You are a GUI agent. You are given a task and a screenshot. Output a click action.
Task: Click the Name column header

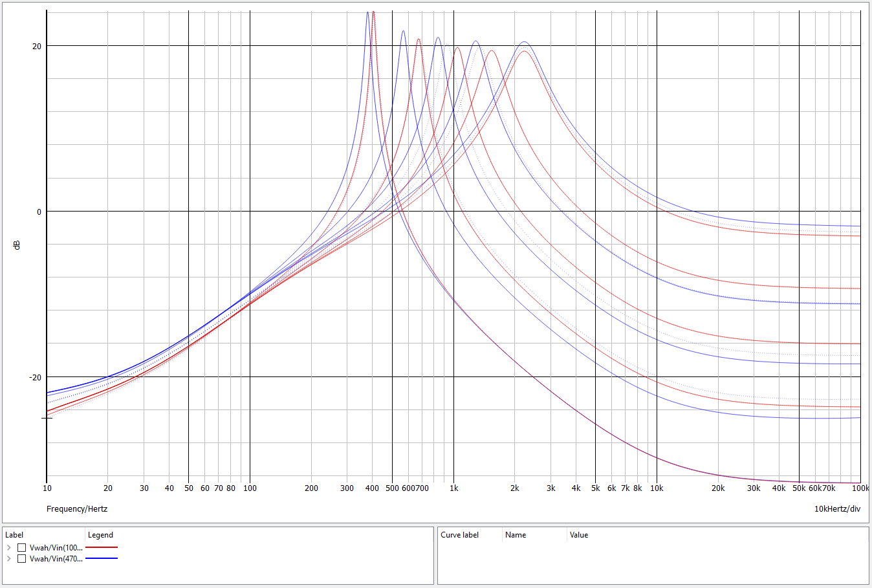[516, 535]
